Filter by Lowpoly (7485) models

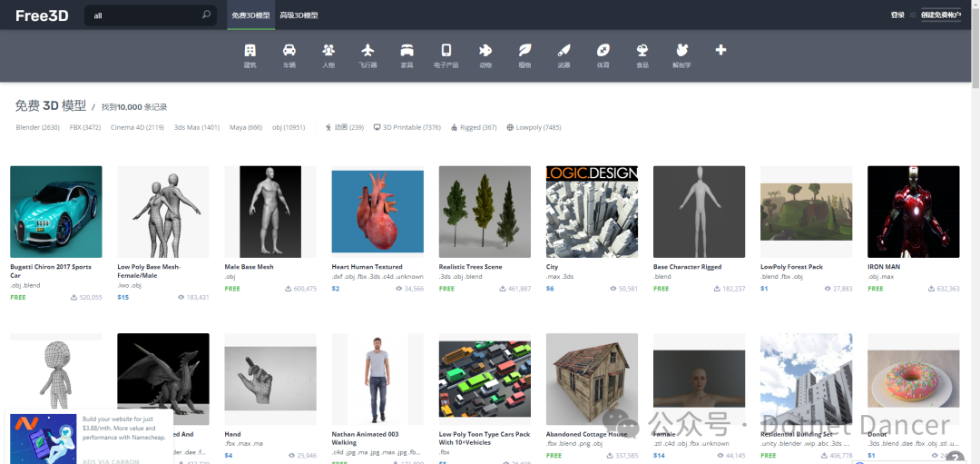point(534,127)
